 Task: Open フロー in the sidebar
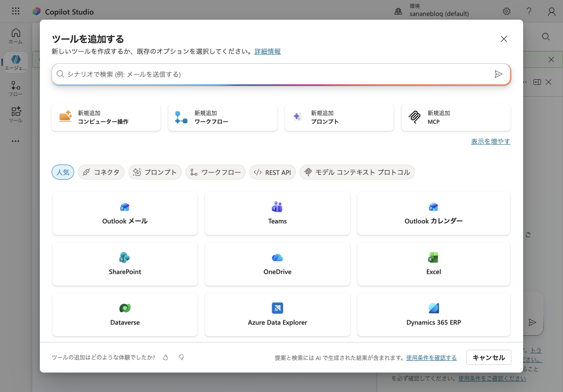click(x=15, y=89)
